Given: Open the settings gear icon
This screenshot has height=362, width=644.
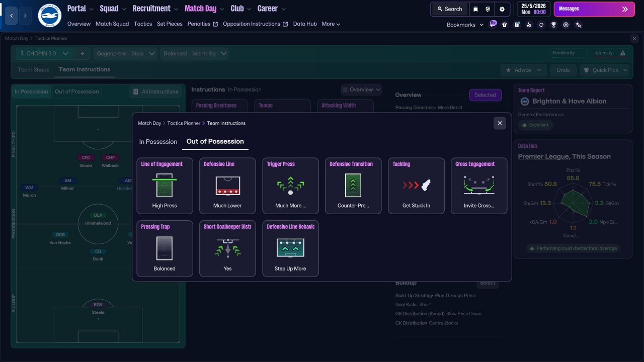Looking at the screenshot, I should click(502, 9).
